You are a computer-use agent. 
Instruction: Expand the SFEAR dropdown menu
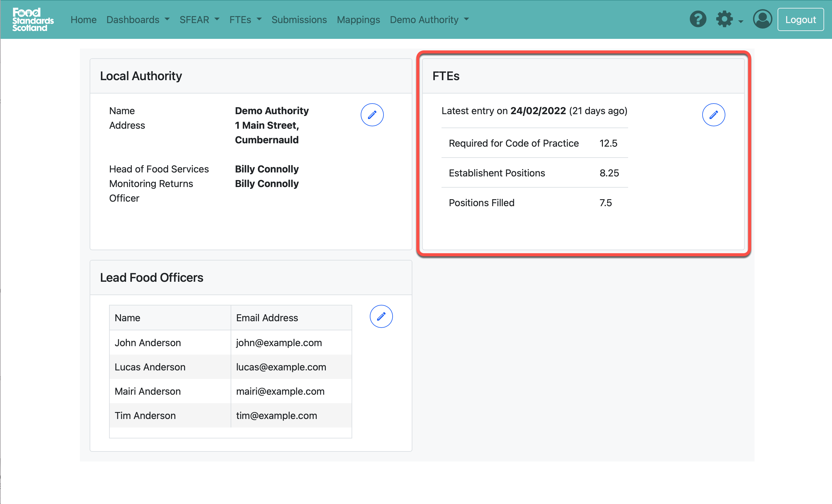(199, 19)
